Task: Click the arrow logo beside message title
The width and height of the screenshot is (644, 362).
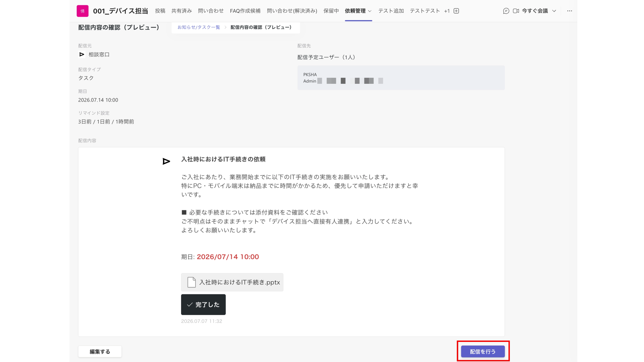Action: pos(166,161)
